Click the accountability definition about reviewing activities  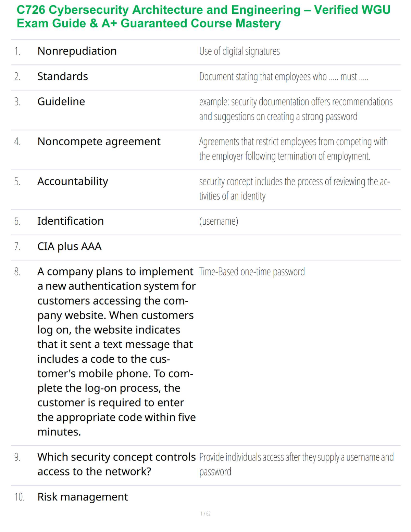click(295, 188)
